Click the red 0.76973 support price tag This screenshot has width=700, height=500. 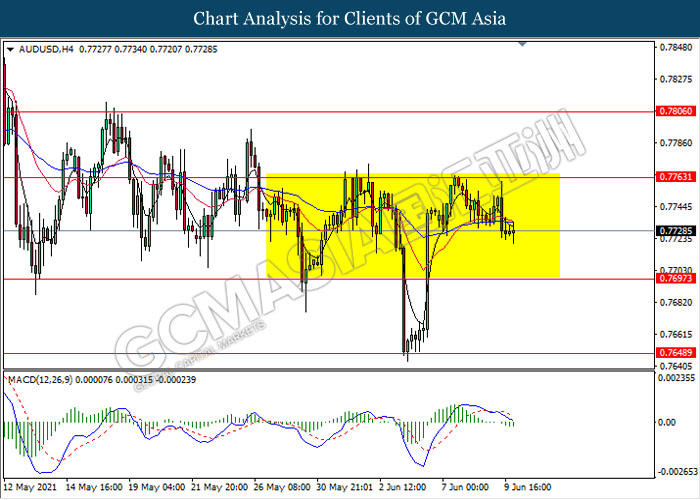click(672, 278)
